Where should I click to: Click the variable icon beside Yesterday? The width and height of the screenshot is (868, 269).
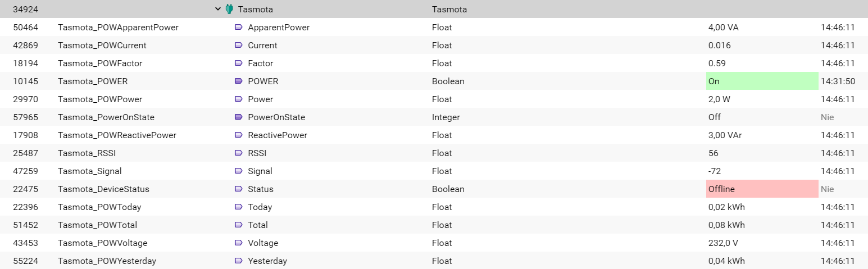(x=238, y=261)
